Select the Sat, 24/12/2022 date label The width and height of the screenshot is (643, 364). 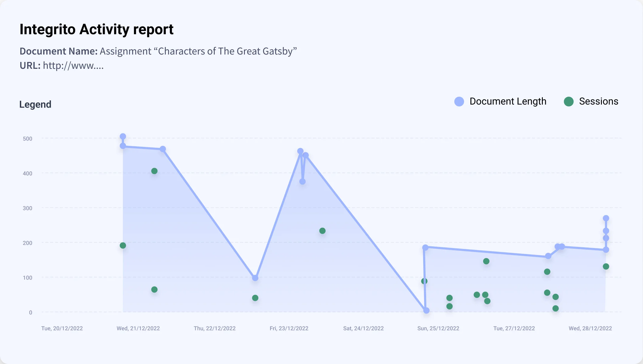coord(363,328)
